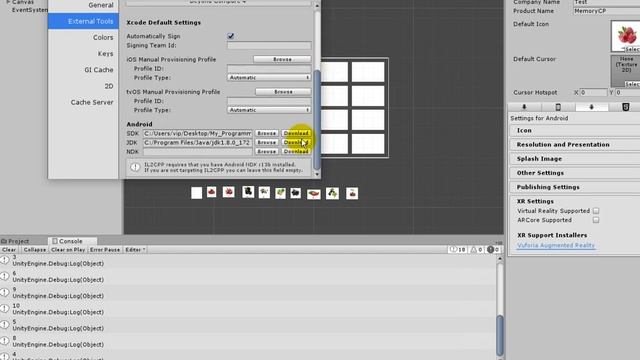Expand Resolution and Presentation section
Viewport: 640px width, 360px height.
click(575, 144)
